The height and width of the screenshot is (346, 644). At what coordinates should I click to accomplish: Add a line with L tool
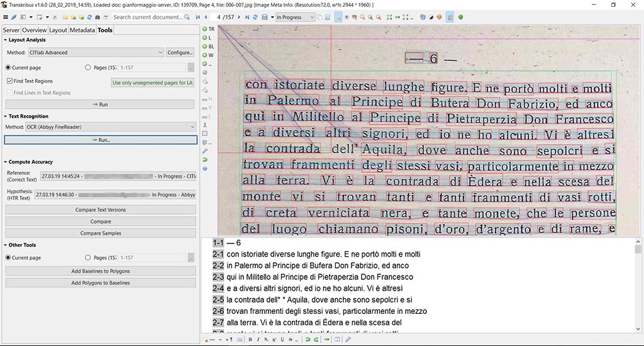(x=206, y=38)
